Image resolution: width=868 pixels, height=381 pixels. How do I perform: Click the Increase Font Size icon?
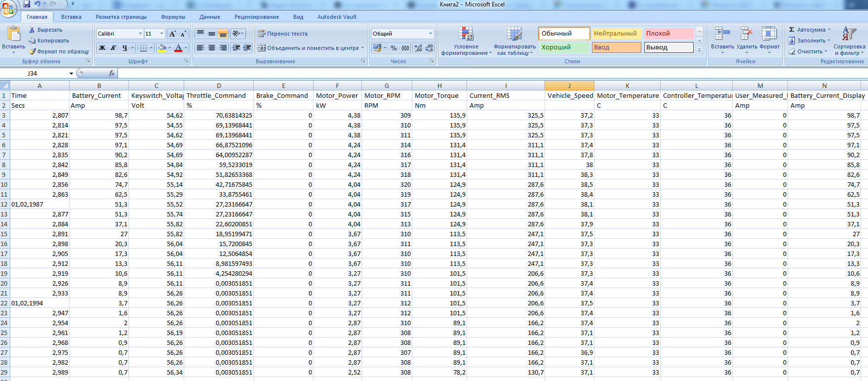point(172,34)
